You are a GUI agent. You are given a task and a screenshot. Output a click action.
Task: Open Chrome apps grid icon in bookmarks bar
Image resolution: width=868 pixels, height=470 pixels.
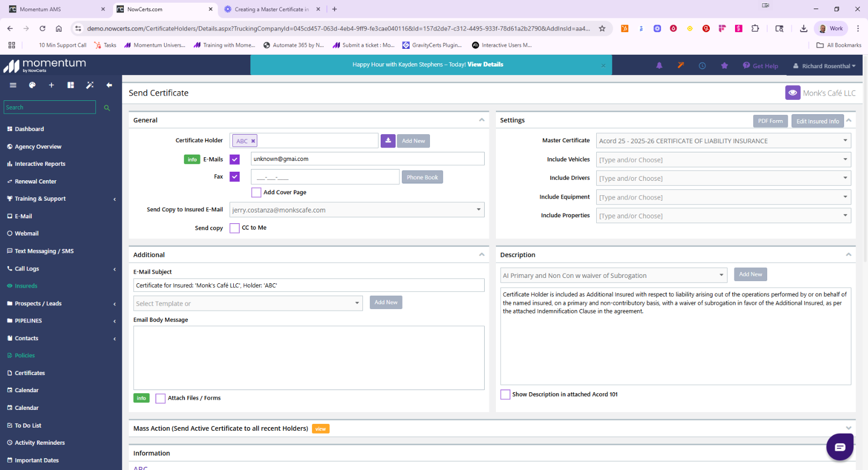12,45
